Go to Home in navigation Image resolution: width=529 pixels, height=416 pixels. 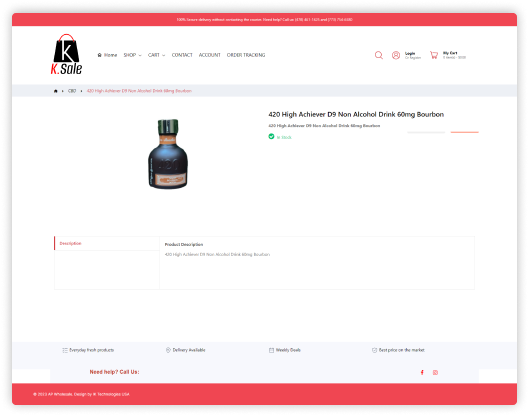[107, 55]
